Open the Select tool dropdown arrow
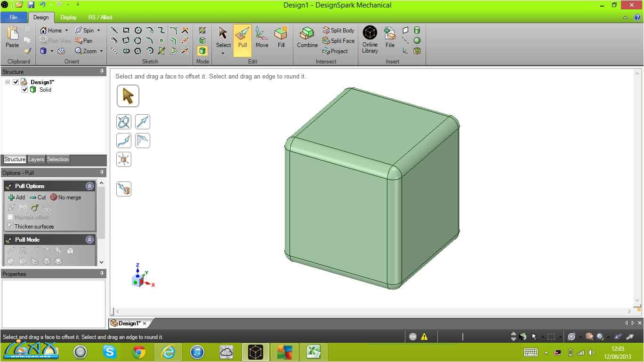The image size is (644, 362). click(223, 54)
